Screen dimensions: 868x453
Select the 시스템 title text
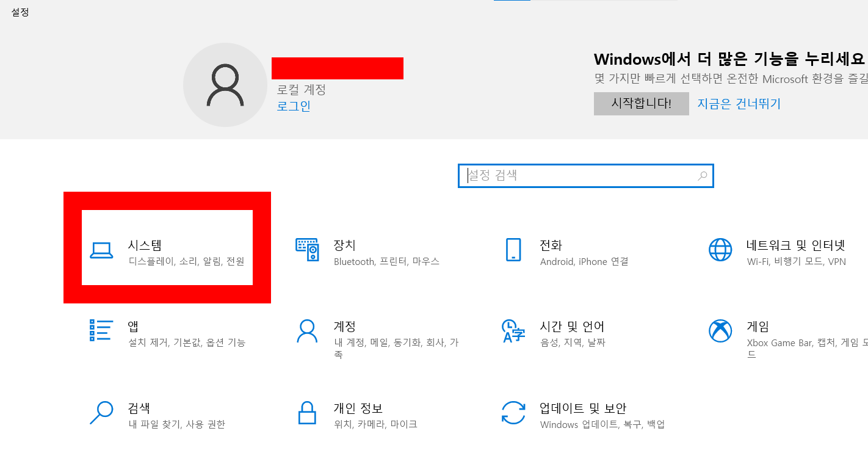145,245
